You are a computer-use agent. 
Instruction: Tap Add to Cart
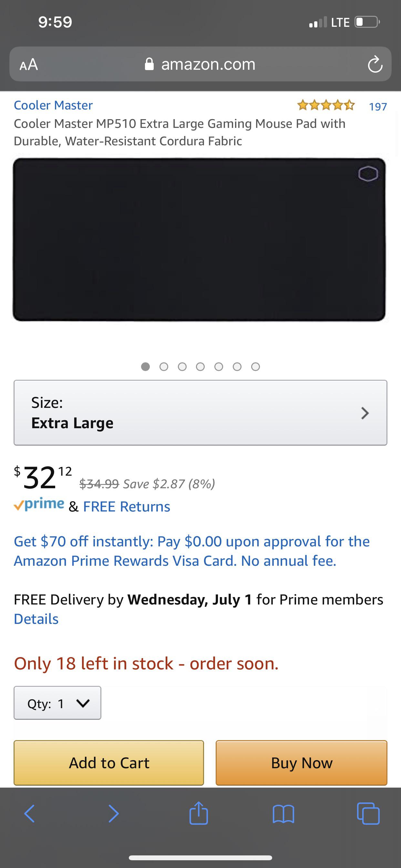pos(108,763)
